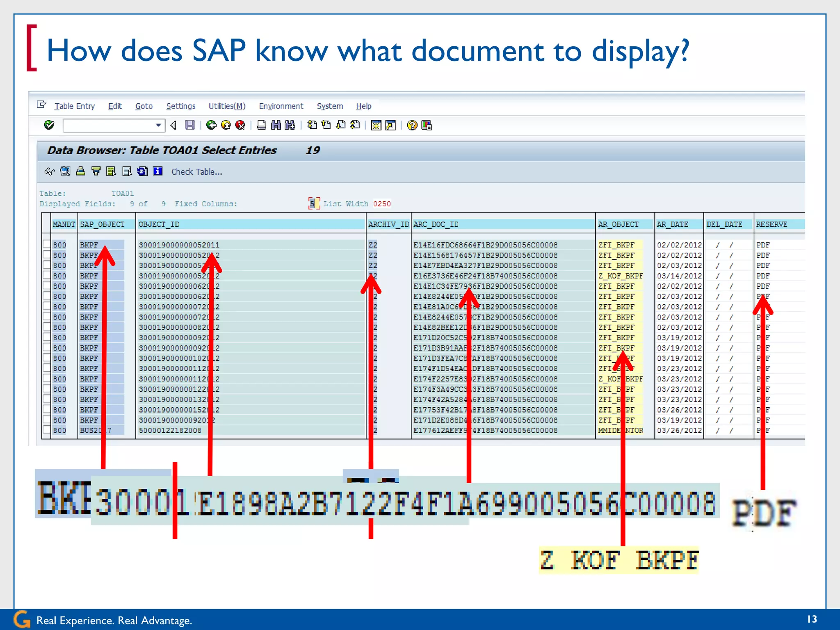Click the green checkmark Enter icon
This screenshot has width=840, height=630.
pos(49,125)
